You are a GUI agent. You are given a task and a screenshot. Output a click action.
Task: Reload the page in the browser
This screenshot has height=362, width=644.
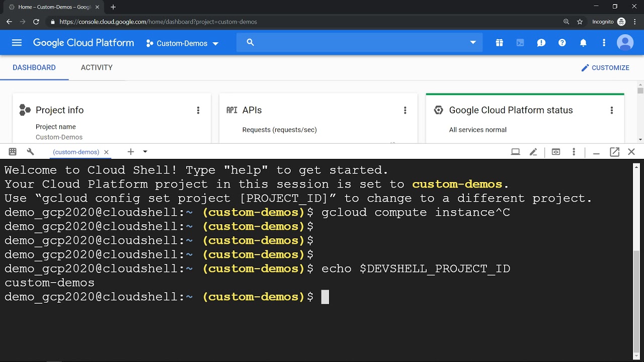coord(36,22)
